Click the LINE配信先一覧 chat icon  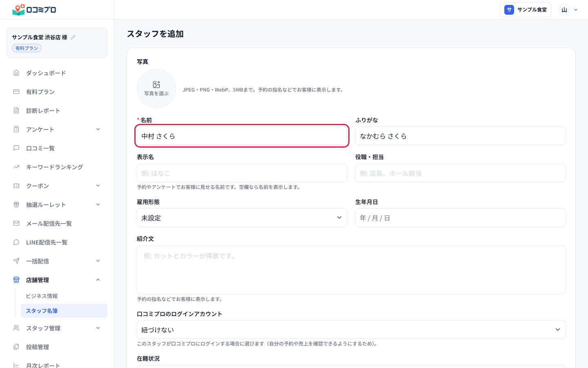[16, 242]
